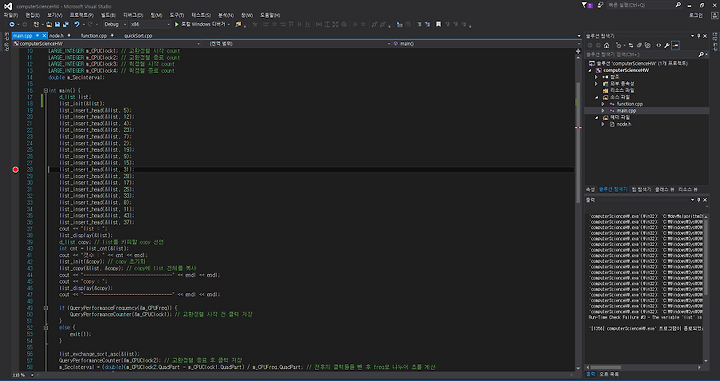
Task: Click the Home icon in Solution Explorer
Action: [x=607, y=45]
